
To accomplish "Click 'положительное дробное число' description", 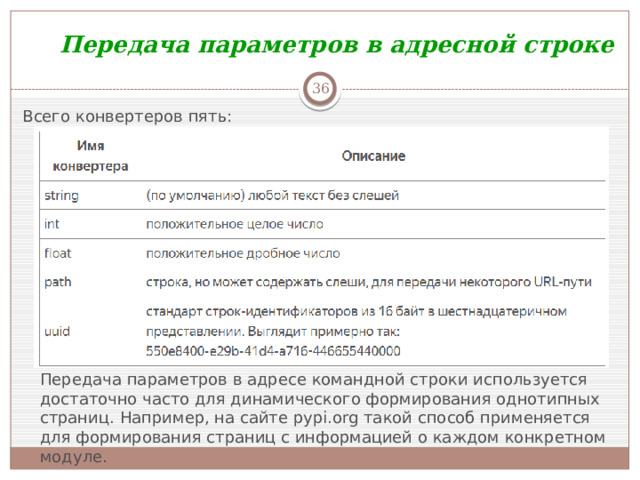I will pos(243,253).
